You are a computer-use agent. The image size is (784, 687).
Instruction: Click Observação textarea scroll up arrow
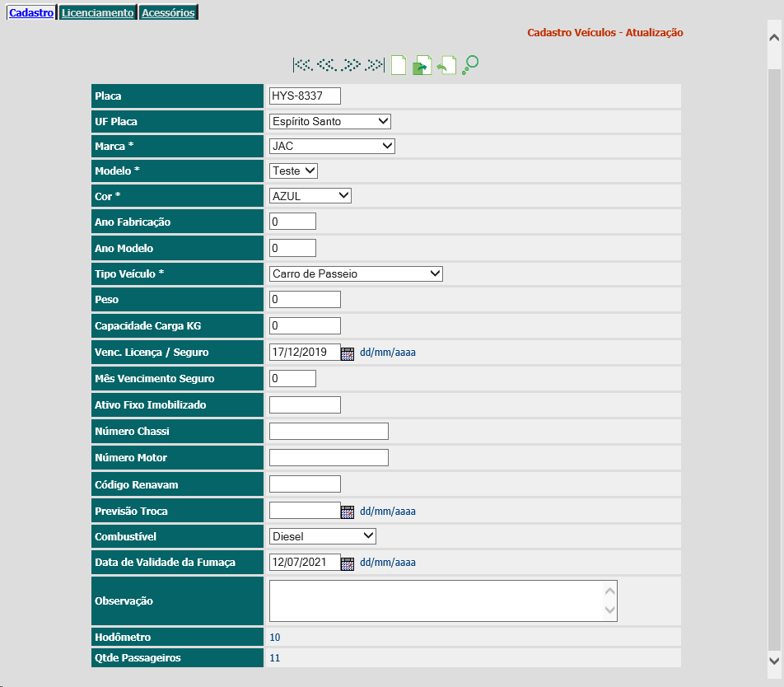610,591
